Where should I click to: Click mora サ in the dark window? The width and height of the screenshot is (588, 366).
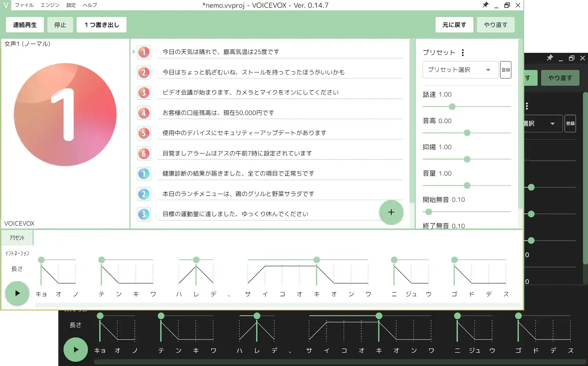309,350
